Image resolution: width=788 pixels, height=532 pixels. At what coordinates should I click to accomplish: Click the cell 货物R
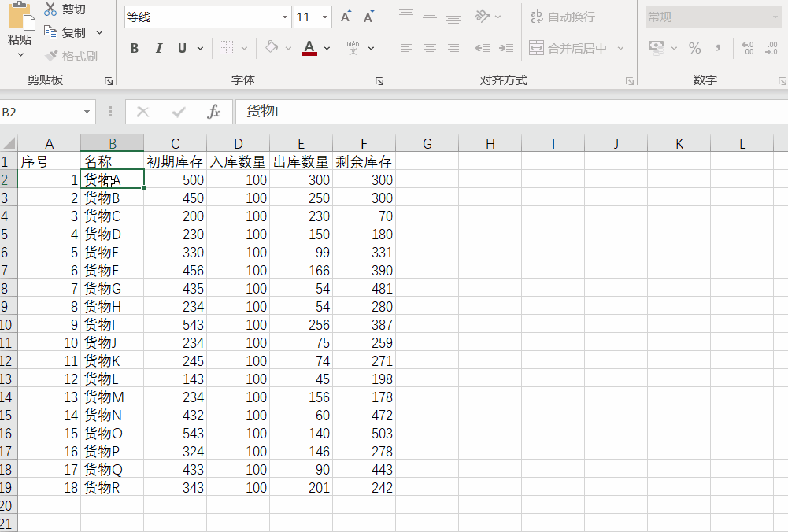pyautogui.click(x=112, y=487)
